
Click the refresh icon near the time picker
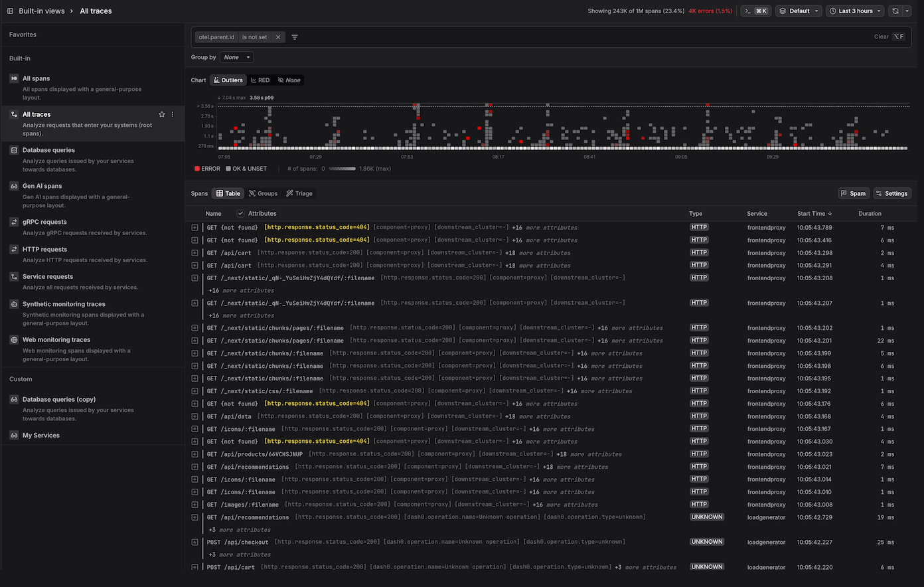[895, 11]
